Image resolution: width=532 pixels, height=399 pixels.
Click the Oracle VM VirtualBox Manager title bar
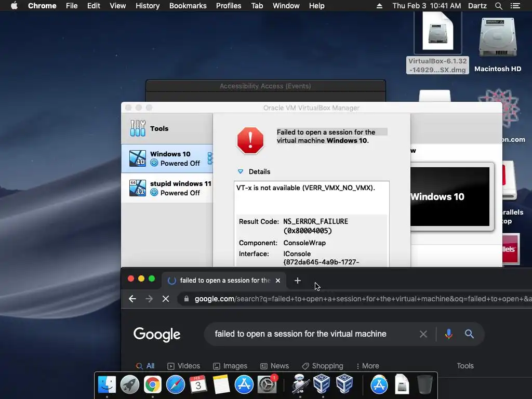point(312,108)
